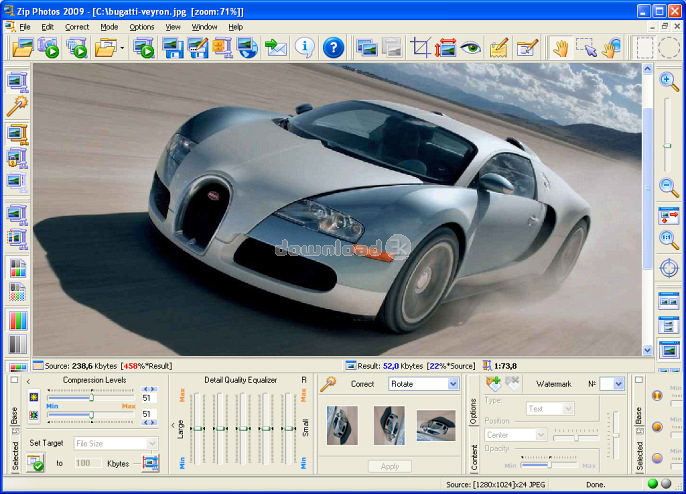Screen dimensions: 686x494
Task: Click the magic wand icon in left sidebar
Action: pos(17,106)
